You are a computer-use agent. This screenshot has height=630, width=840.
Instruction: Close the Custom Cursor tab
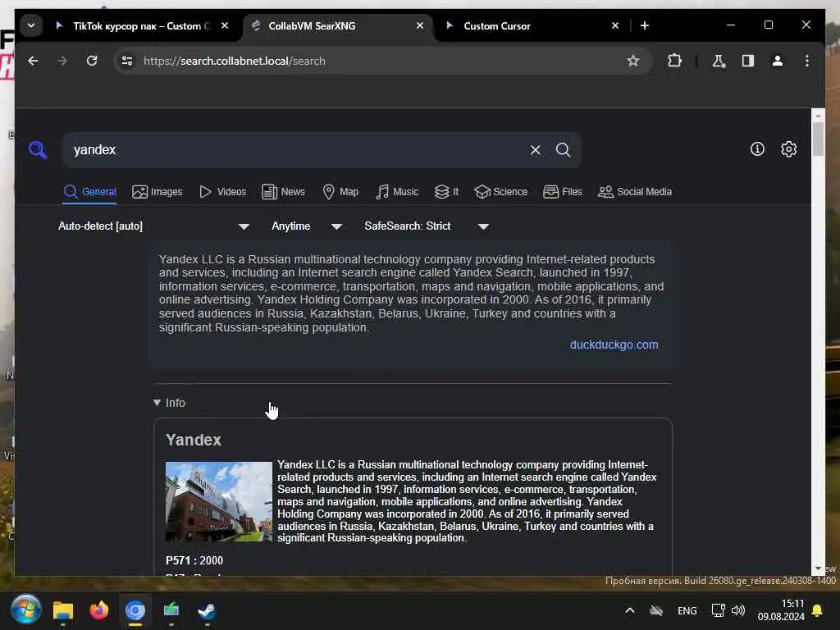click(x=615, y=25)
